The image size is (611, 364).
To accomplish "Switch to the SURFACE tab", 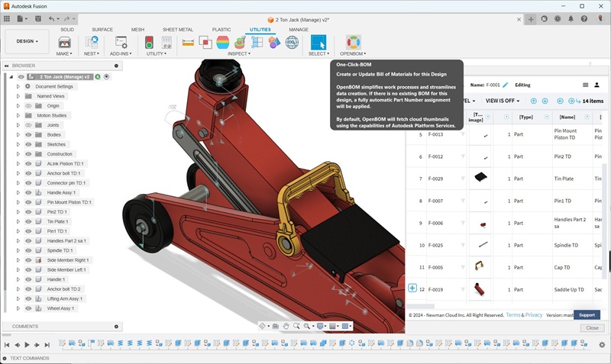I will tap(102, 30).
